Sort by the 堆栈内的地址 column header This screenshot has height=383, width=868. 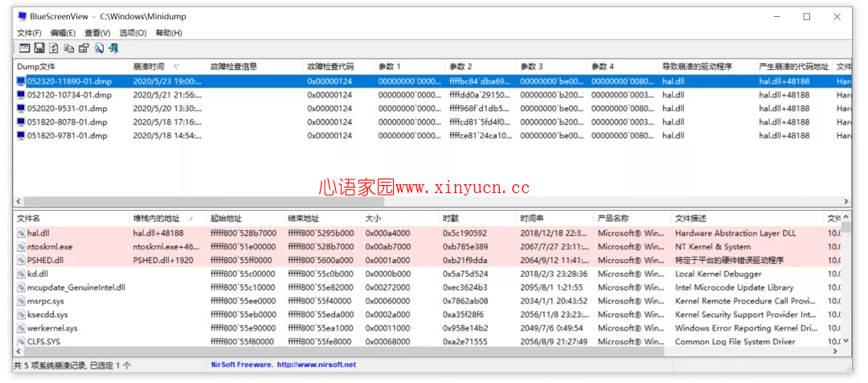[x=167, y=219]
